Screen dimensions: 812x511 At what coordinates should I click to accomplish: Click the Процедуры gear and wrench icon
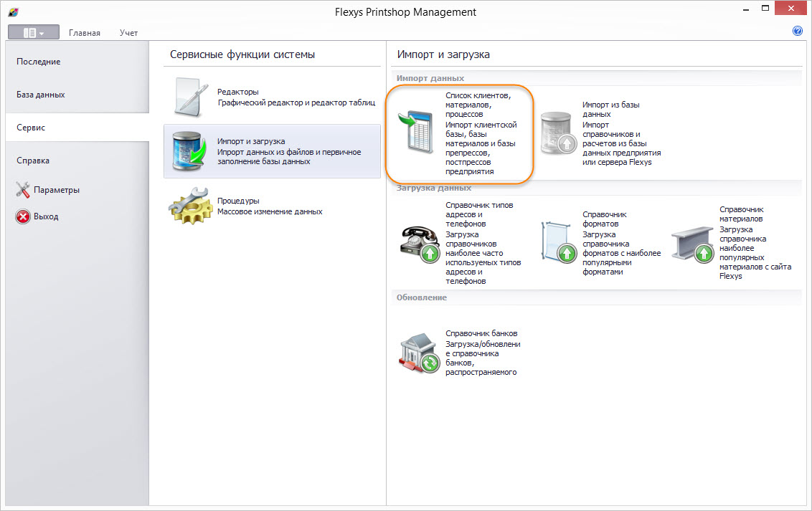[x=191, y=206]
